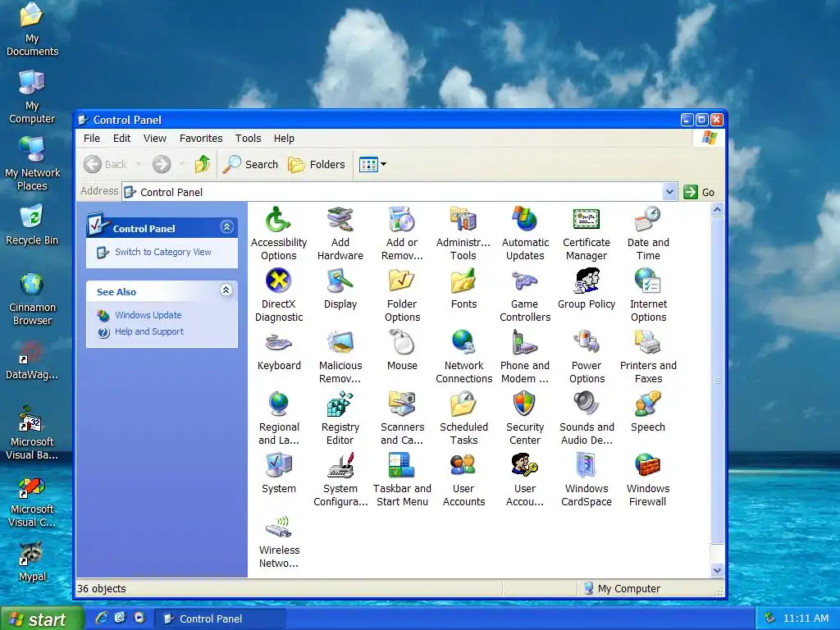Select Add or Remove Programs icon
The width and height of the screenshot is (840, 630).
[402, 220]
